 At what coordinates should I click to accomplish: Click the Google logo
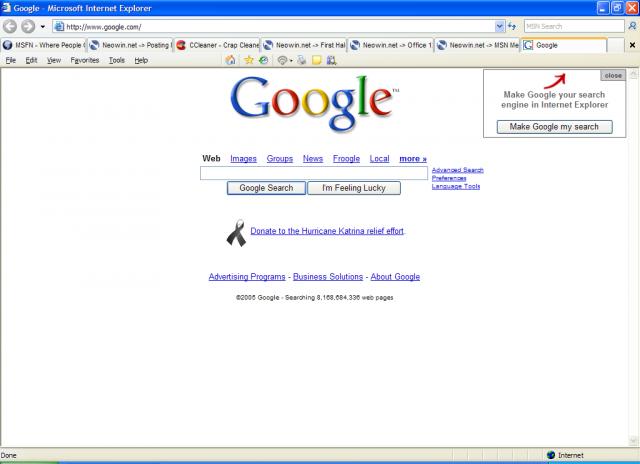click(314, 103)
